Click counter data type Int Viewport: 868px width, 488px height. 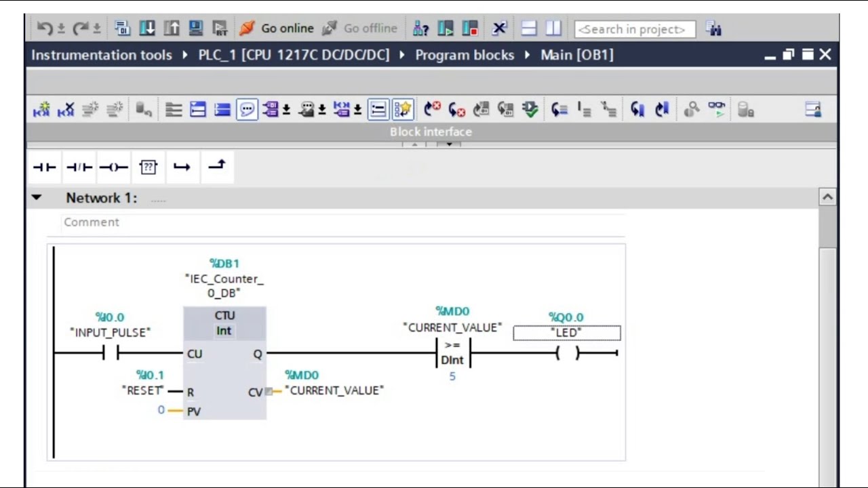coord(224,331)
